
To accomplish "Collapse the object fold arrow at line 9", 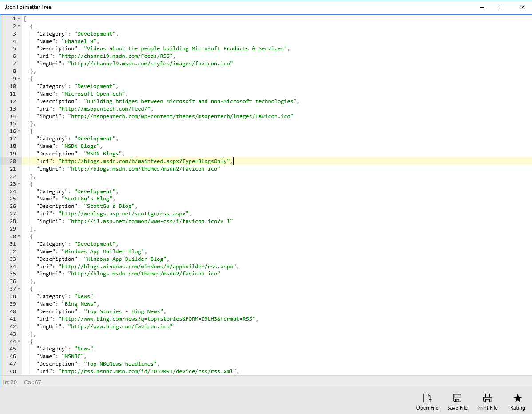I will (x=19, y=79).
